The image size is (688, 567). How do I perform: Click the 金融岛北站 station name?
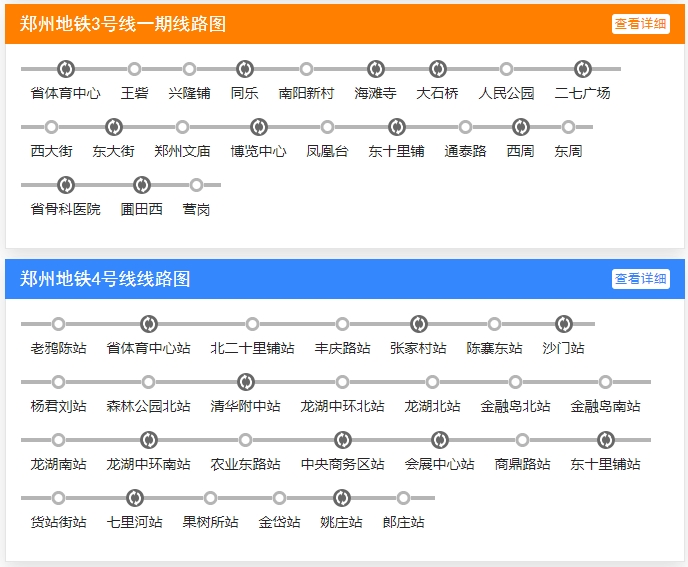point(515,407)
